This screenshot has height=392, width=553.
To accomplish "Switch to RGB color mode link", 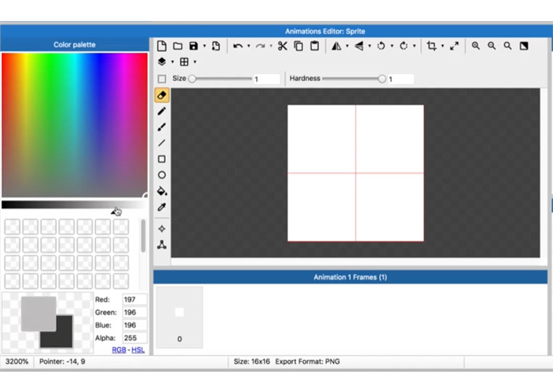I will (x=119, y=350).
